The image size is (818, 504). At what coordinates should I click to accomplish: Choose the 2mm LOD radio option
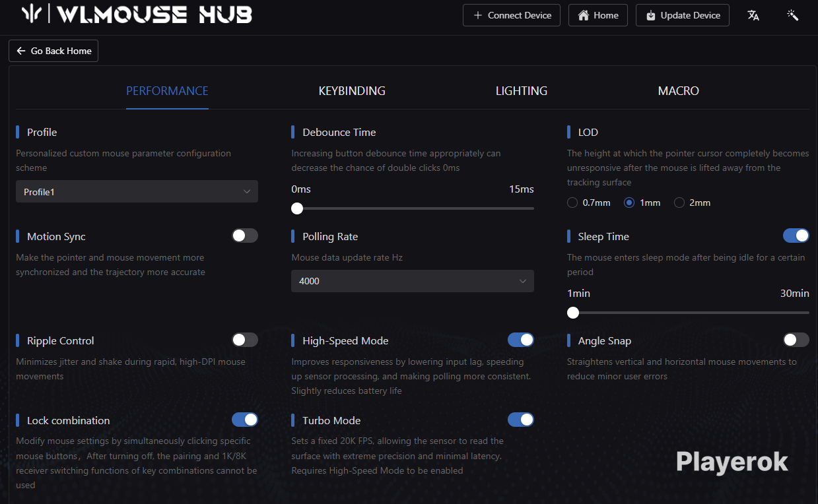(679, 203)
